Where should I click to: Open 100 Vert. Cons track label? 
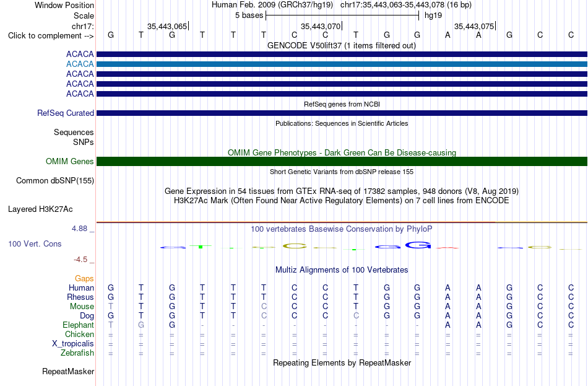coord(35,244)
